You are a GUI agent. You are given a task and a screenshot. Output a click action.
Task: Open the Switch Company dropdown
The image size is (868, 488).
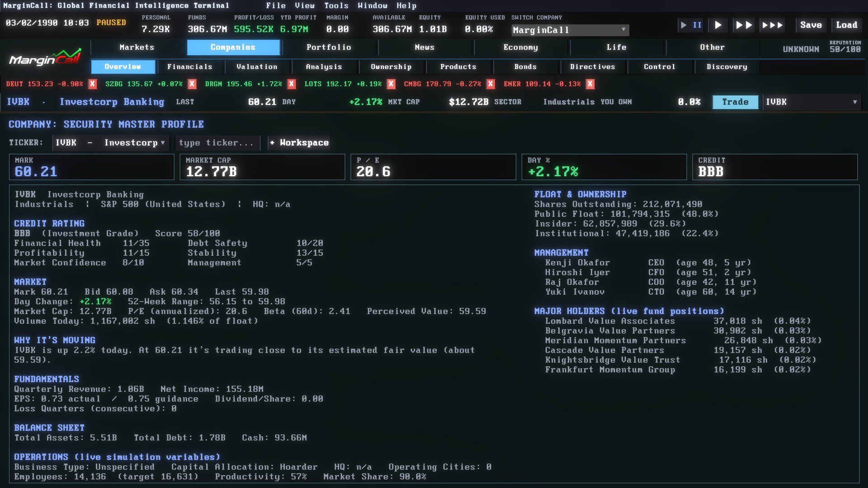[570, 30]
